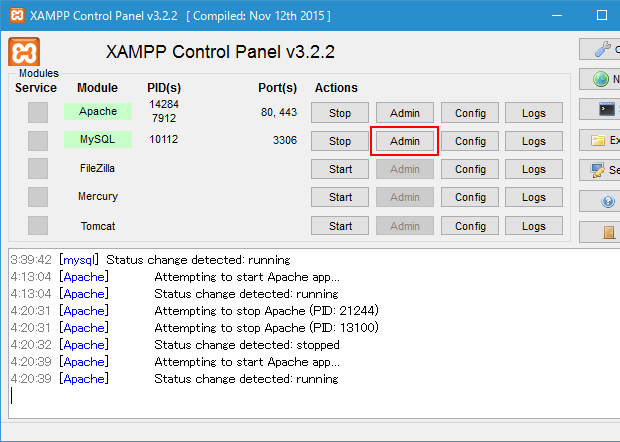
Task: Toggle the Apache service checkbox
Action: click(x=38, y=112)
